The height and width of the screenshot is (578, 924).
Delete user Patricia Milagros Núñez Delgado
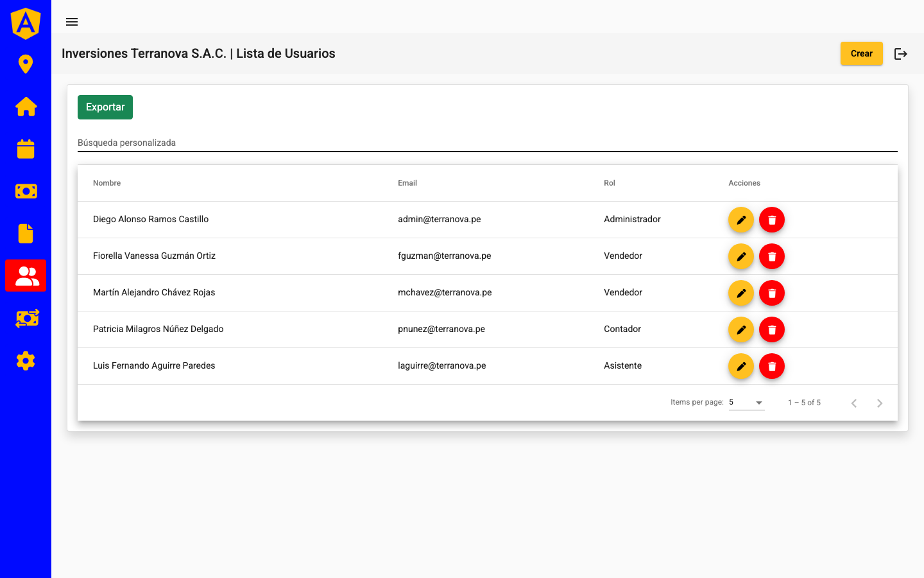(772, 330)
